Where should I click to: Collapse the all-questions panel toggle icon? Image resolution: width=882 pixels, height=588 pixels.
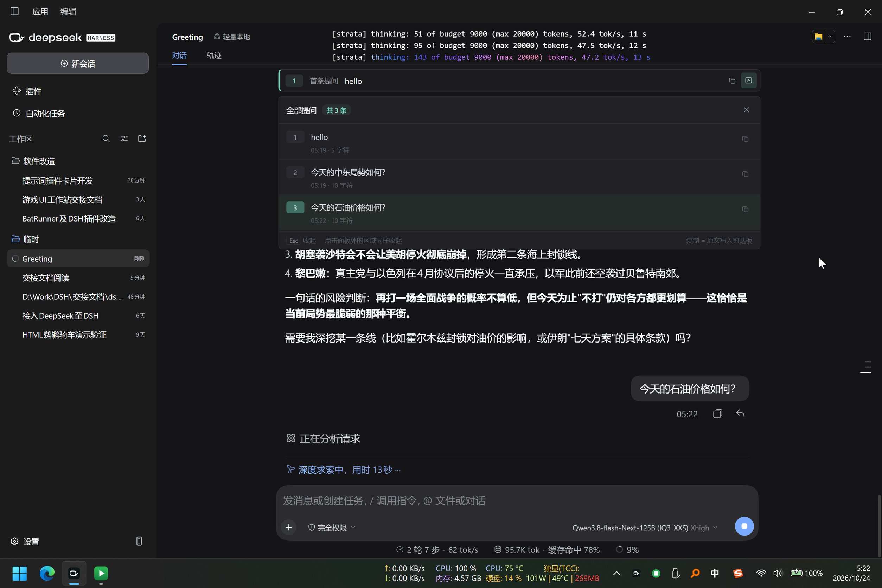pyautogui.click(x=748, y=81)
